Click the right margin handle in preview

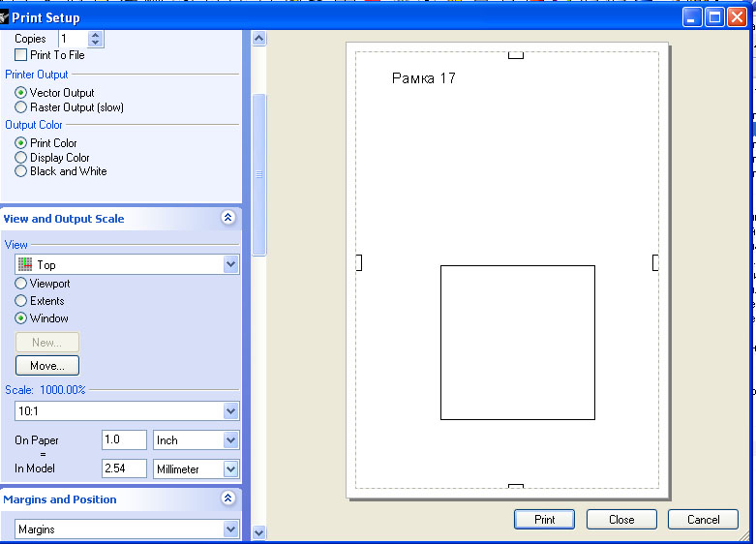point(655,263)
